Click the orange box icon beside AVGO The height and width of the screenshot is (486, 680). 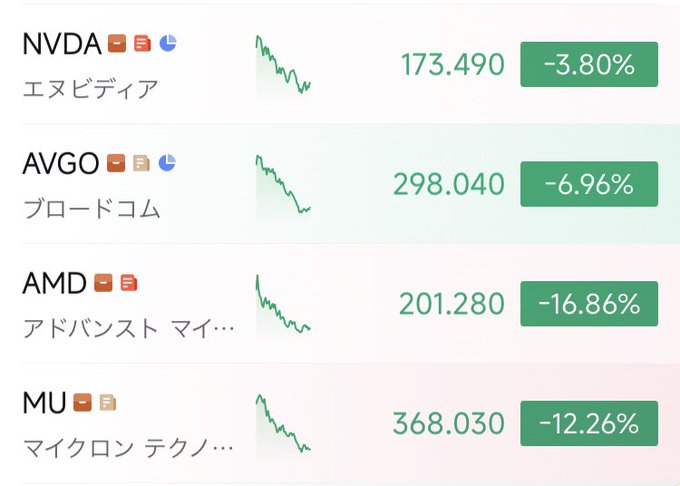click(x=116, y=162)
